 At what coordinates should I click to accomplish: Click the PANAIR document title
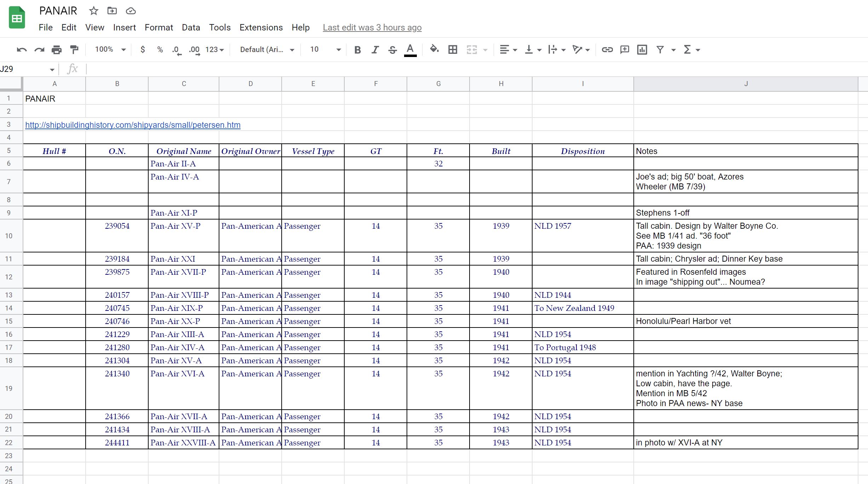click(x=58, y=11)
